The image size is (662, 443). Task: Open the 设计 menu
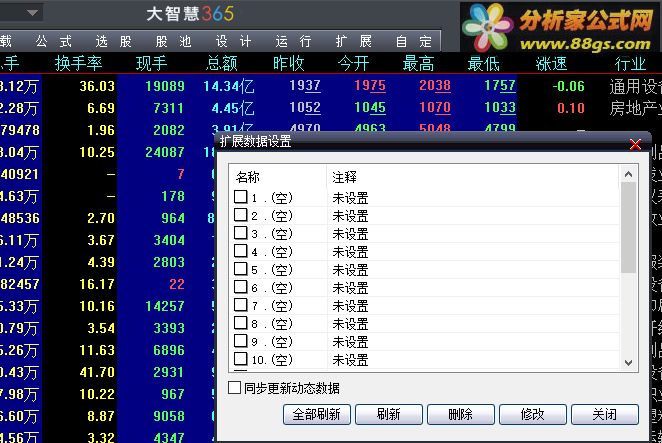(233, 41)
